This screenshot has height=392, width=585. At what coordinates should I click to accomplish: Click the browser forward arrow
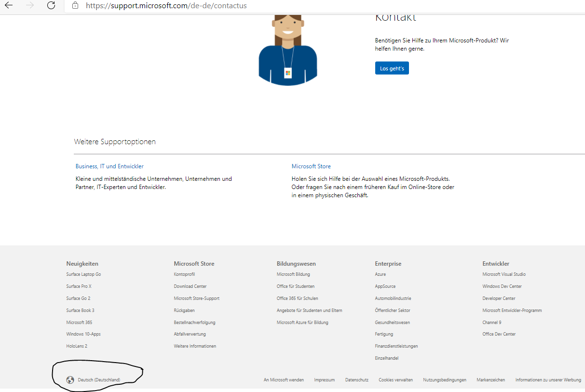30,6
